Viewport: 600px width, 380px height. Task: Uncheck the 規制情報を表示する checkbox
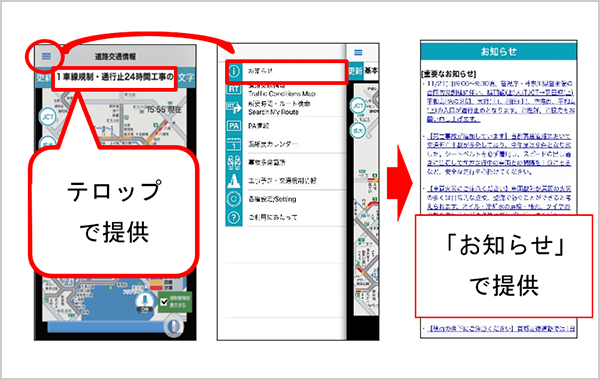click(x=165, y=302)
